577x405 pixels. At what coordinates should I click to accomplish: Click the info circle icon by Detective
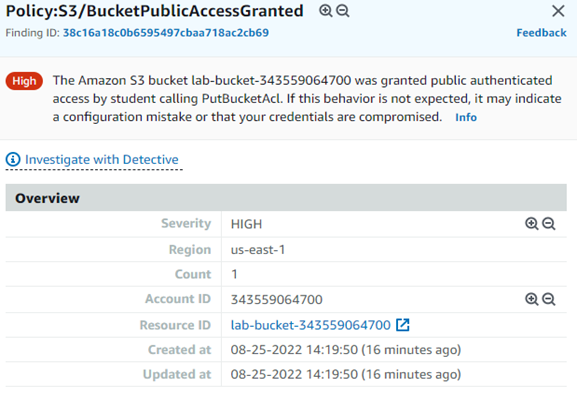(x=13, y=160)
